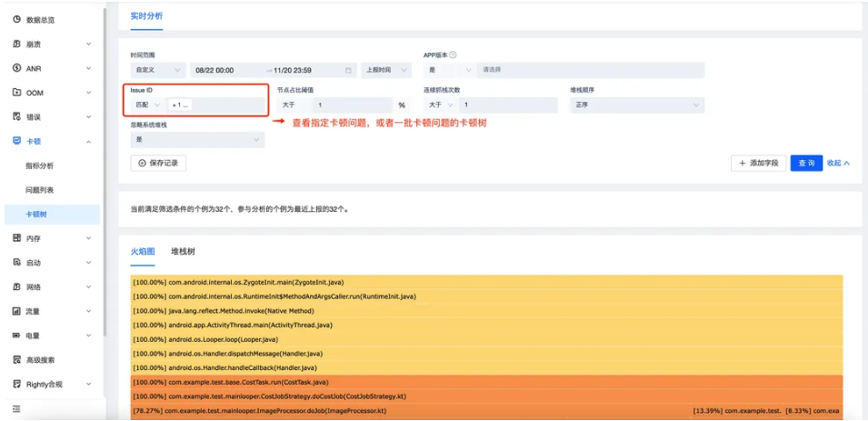
Task: Expand the Rightly合规 menu chevron
Action: click(x=88, y=384)
